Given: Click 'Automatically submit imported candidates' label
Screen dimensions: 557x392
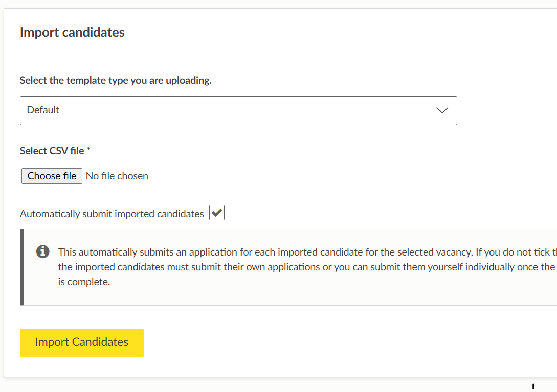Looking at the screenshot, I should [x=112, y=214].
